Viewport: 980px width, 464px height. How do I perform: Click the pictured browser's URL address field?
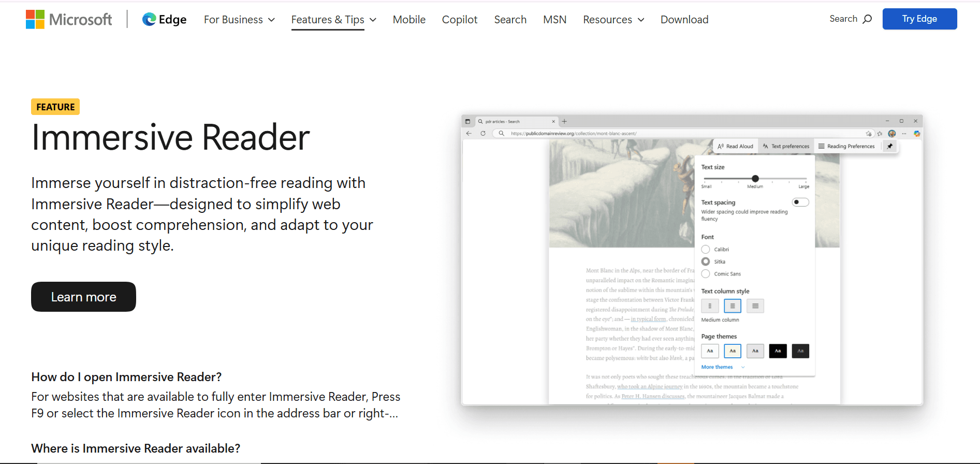coord(682,134)
